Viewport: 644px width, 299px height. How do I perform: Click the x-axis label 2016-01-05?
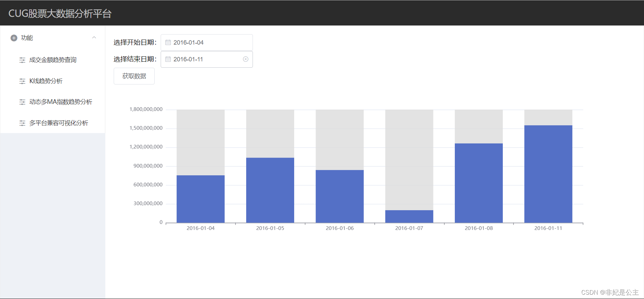coord(270,228)
